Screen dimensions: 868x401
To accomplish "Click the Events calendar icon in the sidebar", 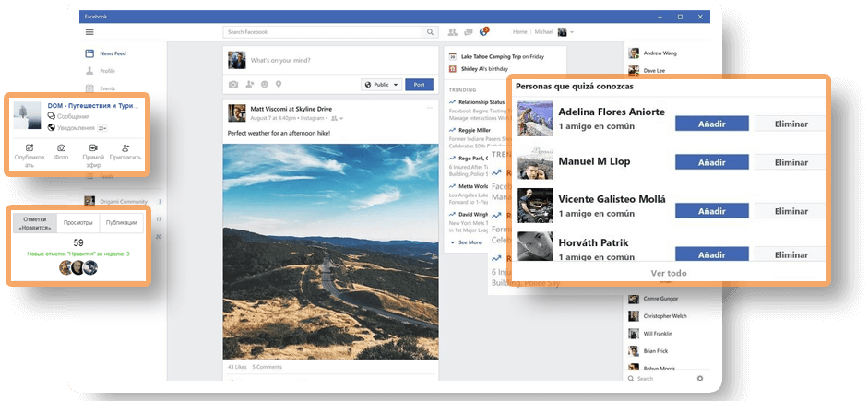I will pyautogui.click(x=89, y=88).
